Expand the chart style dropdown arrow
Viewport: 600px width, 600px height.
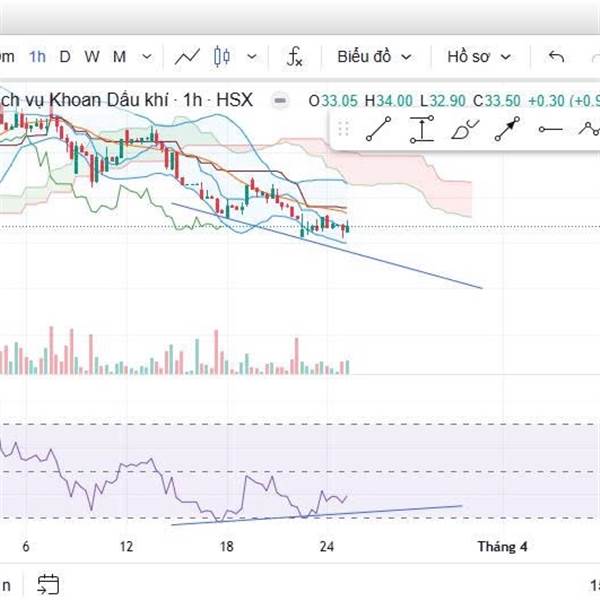point(251,57)
